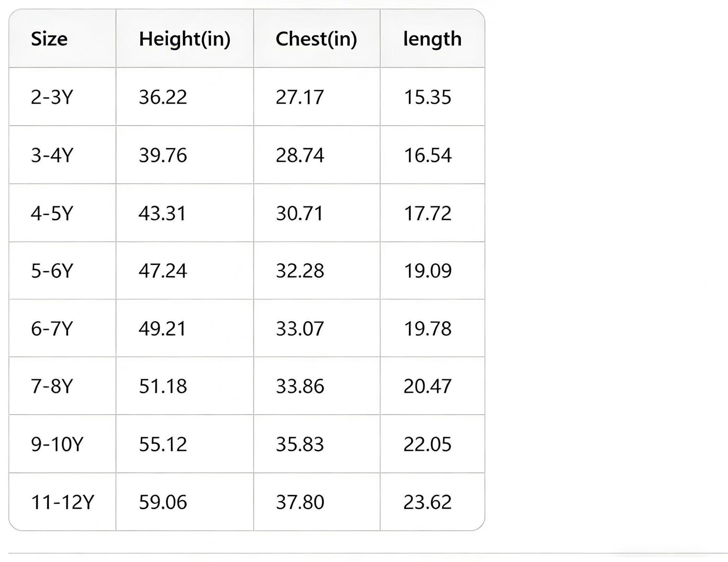
Task: Select the 11-12Y size cell
Action: (x=62, y=502)
